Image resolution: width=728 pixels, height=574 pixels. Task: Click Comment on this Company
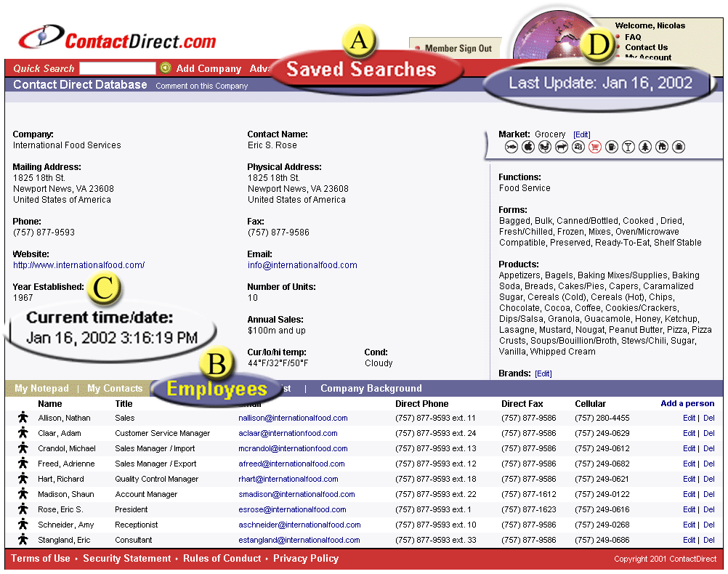tap(202, 86)
